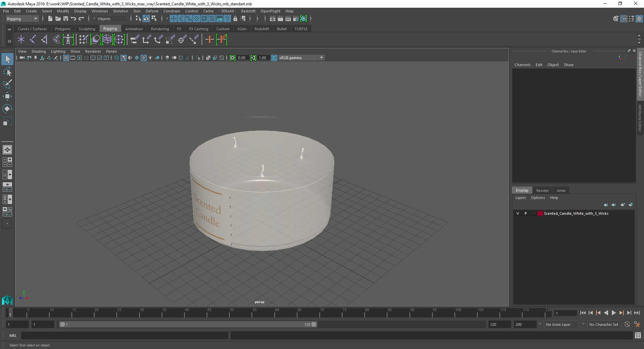Screen dimensions: 644x349
Task: Open the Render Settings clapper-gear icon
Action: pos(296,19)
